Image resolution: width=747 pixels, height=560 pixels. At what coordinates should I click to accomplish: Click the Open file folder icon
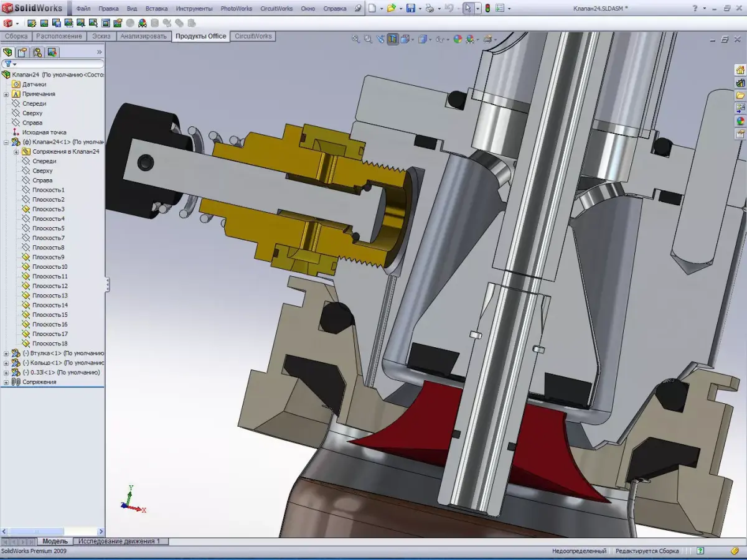[391, 8]
